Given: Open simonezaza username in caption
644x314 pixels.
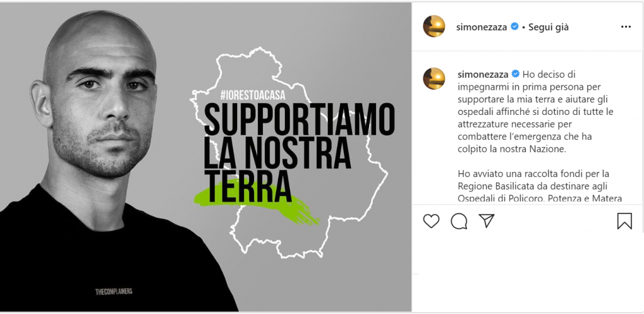Looking at the screenshot, I should point(483,74).
